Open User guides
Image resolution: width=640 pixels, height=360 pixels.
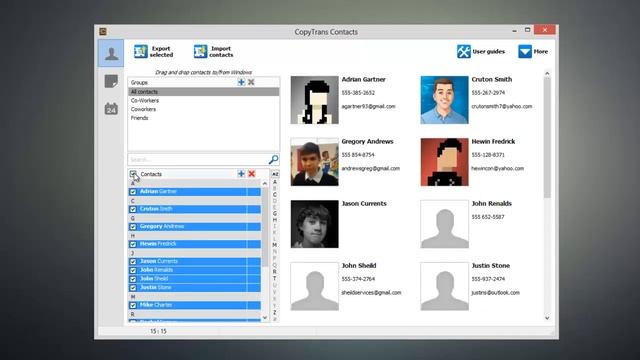coord(481,51)
